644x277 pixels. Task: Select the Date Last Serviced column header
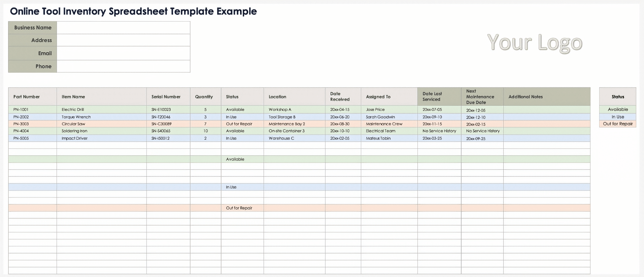pyautogui.click(x=439, y=97)
